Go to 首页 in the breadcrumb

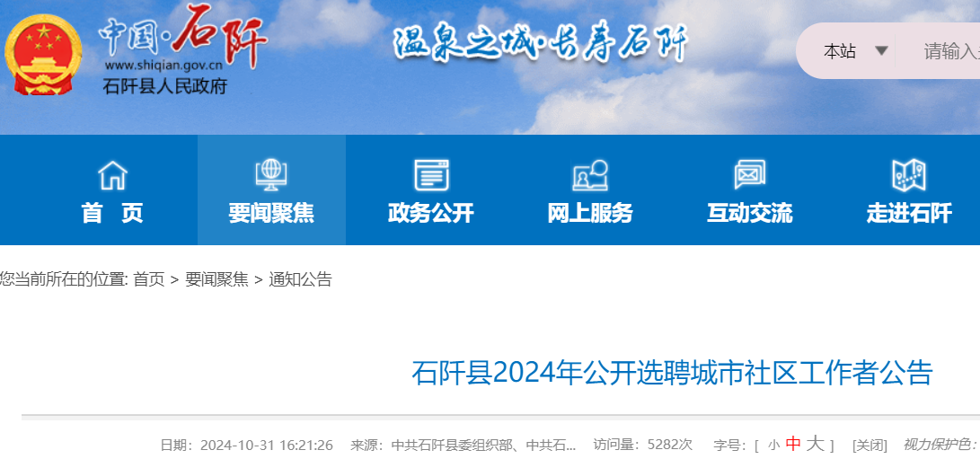(x=149, y=279)
